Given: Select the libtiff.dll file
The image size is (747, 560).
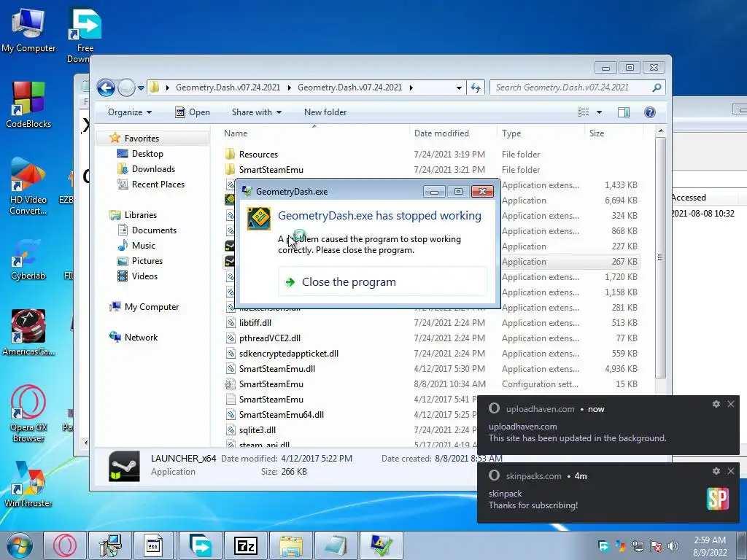Looking at the screenshot, I should click(x=255, y=323).
